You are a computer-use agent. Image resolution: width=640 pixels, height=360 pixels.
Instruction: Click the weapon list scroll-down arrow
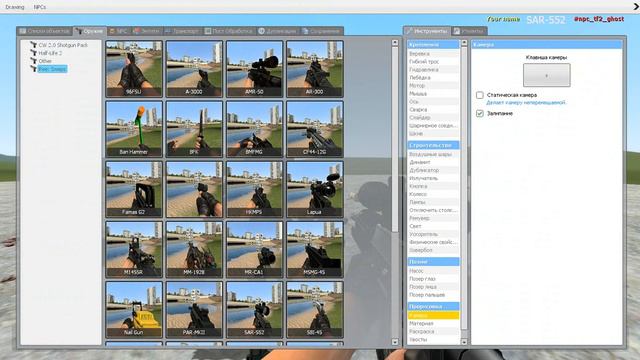click(395, 342)
